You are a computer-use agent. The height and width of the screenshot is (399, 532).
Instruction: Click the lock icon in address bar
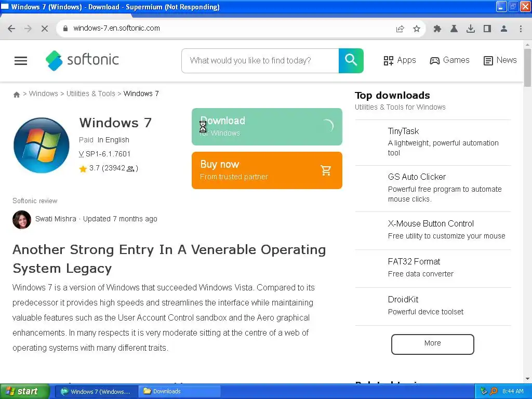[65, 29]
